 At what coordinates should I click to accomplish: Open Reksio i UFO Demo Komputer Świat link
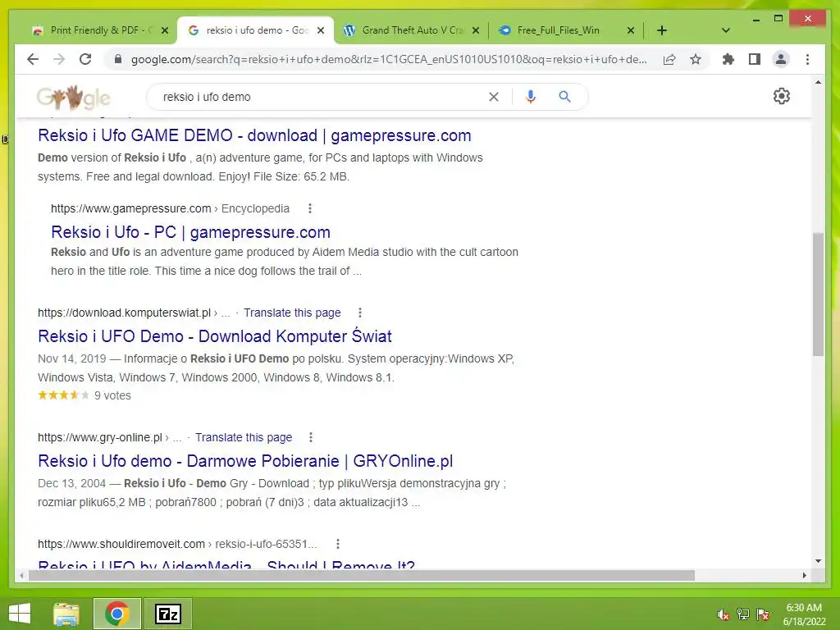pos(215,336)
